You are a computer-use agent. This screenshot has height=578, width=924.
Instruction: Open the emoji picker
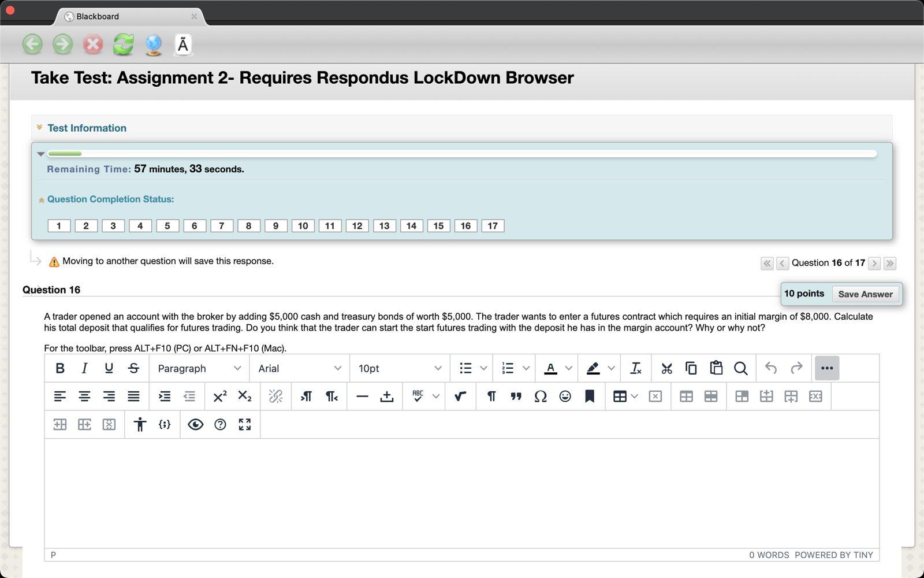[x=565, y=397]
